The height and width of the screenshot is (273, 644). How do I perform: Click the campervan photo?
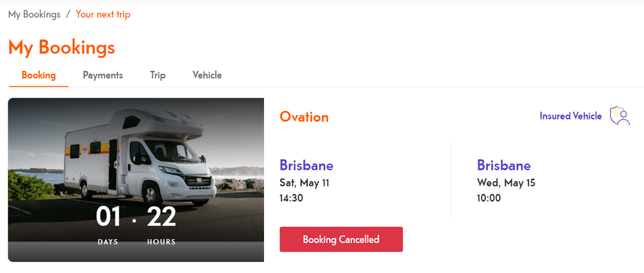tap(136, 158)
